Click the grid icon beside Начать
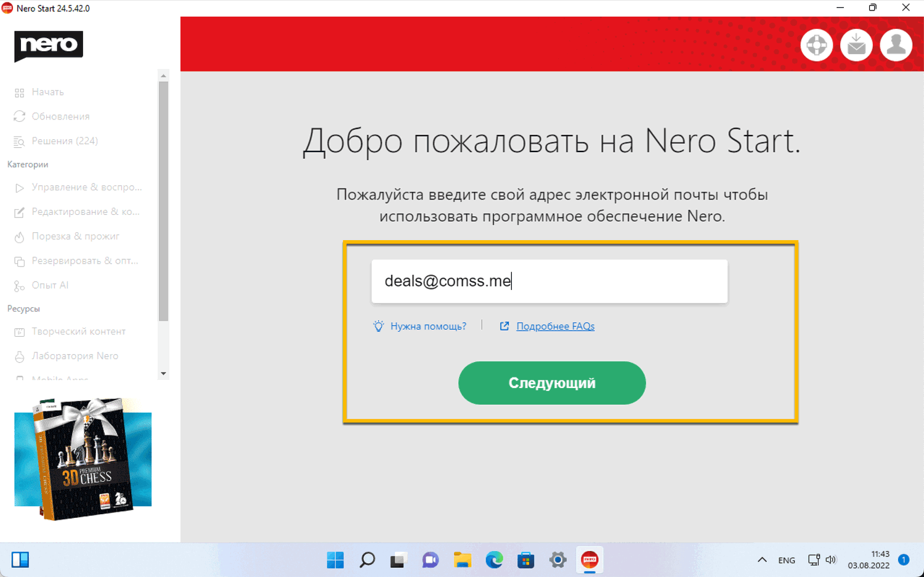The image size is (924, 577). (19, 92)
